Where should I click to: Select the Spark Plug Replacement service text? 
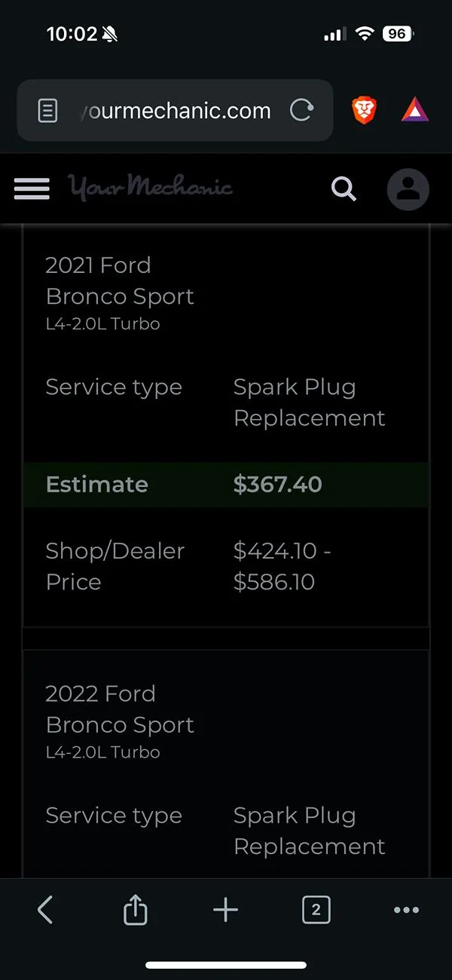coord(309,403)
